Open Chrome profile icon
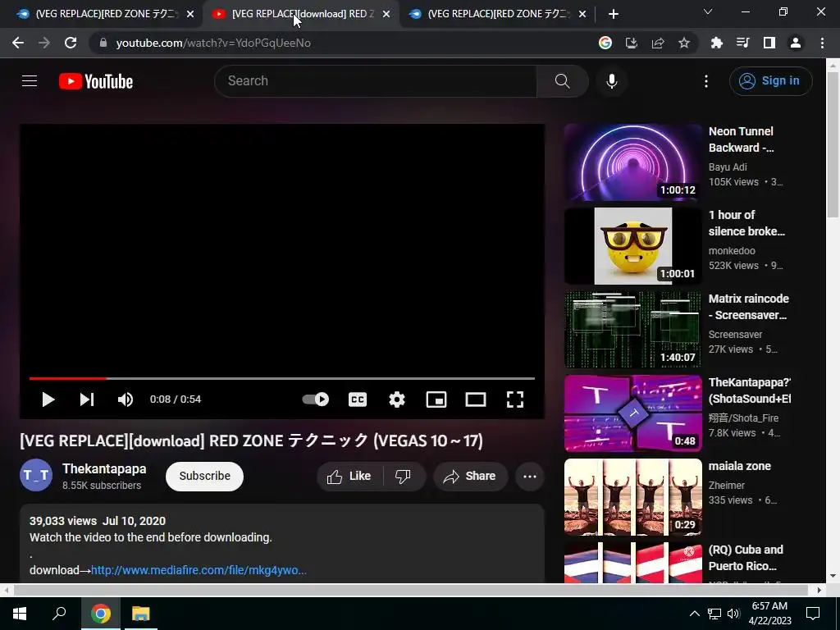840x630 pixels. pos(796,43)
